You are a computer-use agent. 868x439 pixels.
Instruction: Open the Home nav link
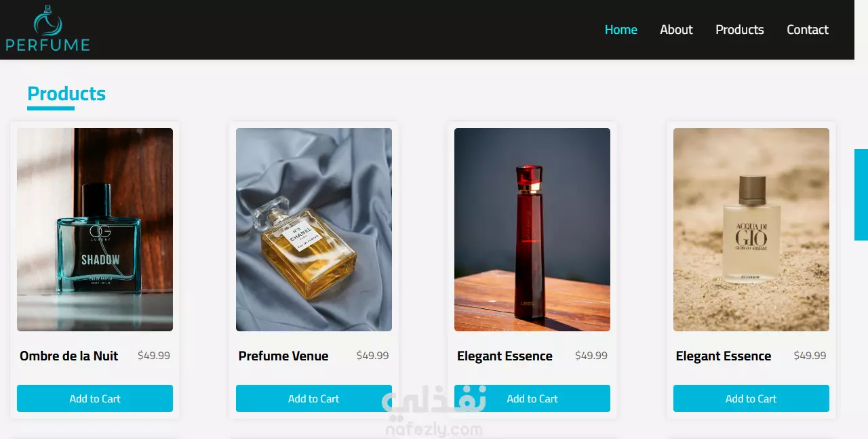click(x=621, y=30)
